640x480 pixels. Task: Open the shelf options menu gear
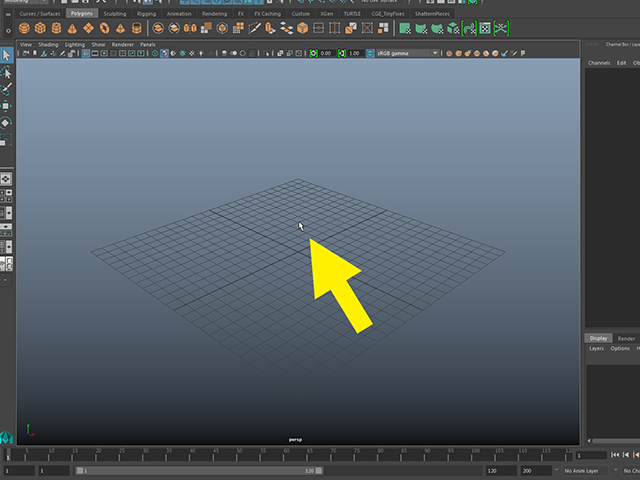click(x=8, y=31)
